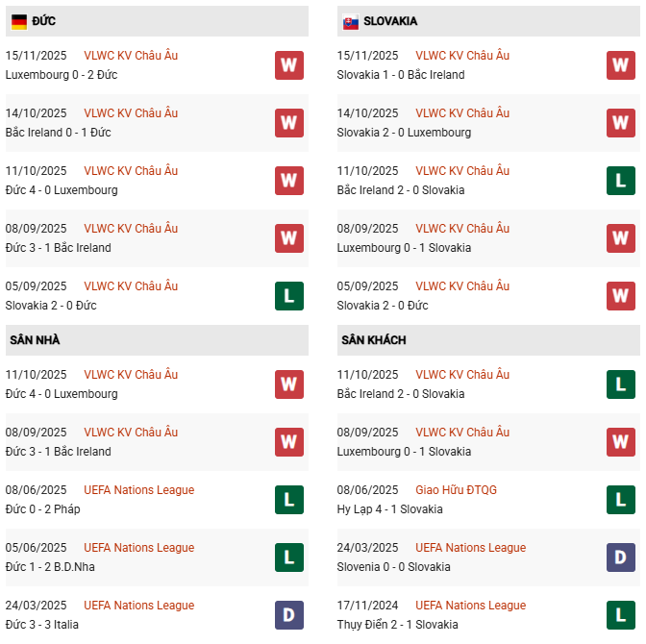Click the L badge for Đức 0 - 2 Pháp
646x644 pixels.
pyautogui.click(x=288, y=500)
